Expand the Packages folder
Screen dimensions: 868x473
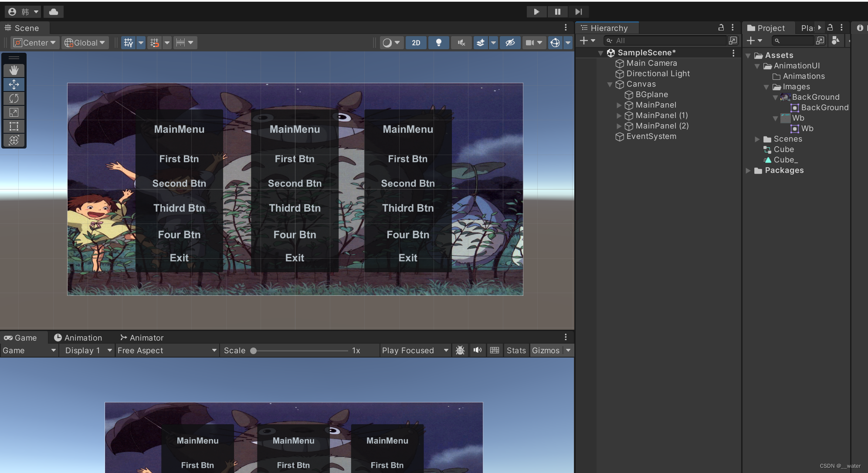coord(748,171)
